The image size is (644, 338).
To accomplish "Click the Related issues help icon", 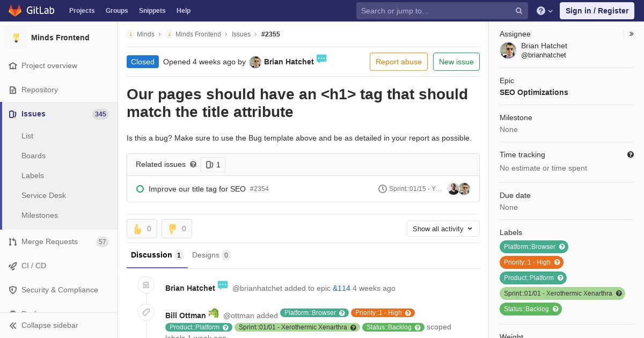I will point(194,164).
